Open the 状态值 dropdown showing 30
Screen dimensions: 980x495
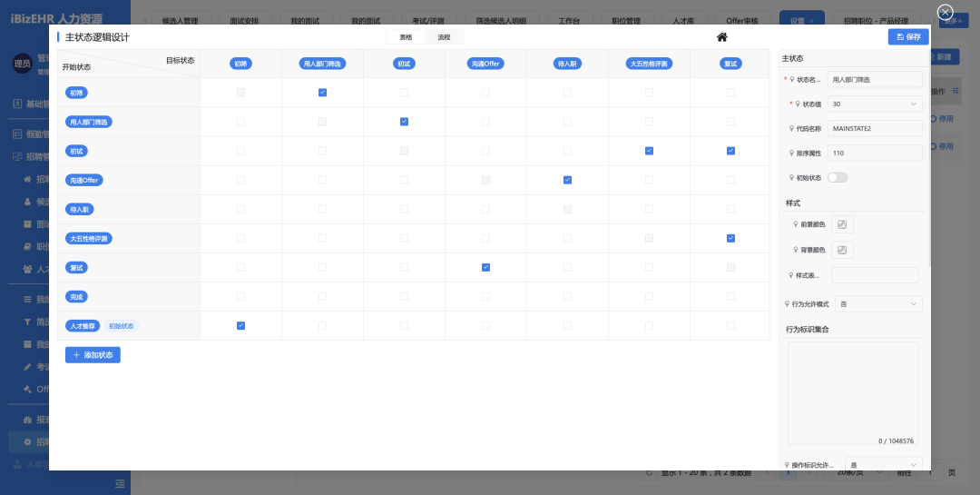coord(875,104)
